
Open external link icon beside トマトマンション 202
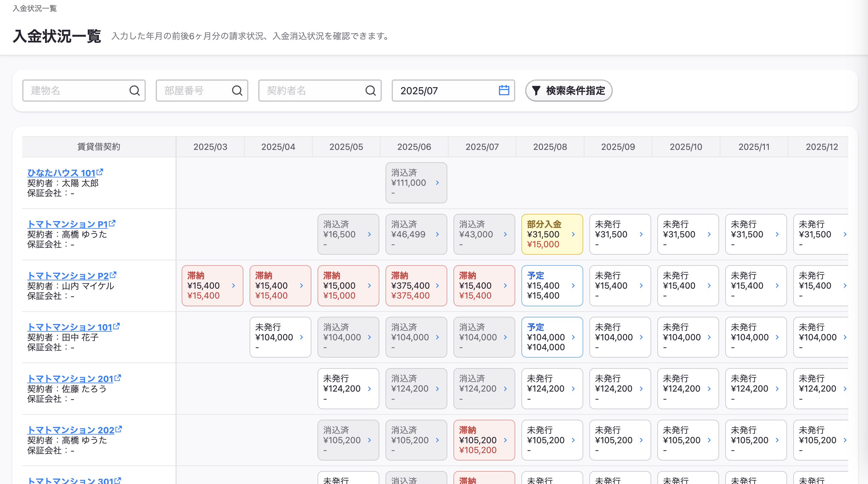pos(119,429)
